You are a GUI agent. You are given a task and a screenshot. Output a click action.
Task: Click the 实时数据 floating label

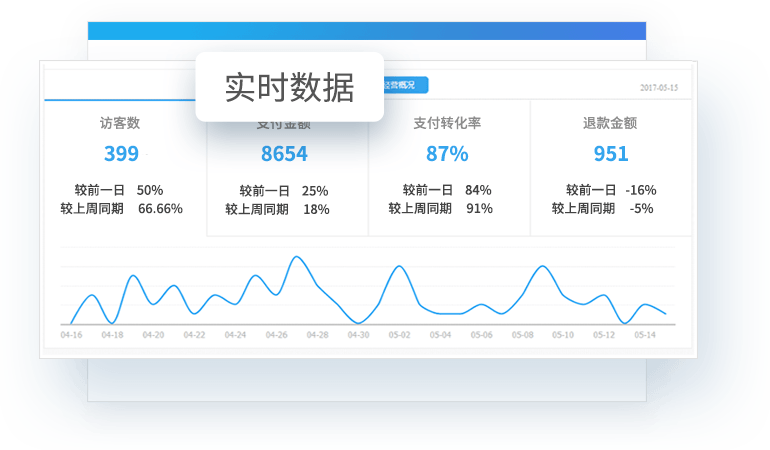click(289, 87)
